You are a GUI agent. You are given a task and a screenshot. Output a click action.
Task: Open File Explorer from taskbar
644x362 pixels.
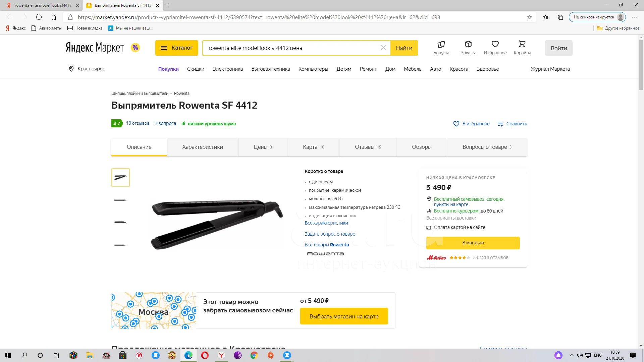tap(90, 355)
